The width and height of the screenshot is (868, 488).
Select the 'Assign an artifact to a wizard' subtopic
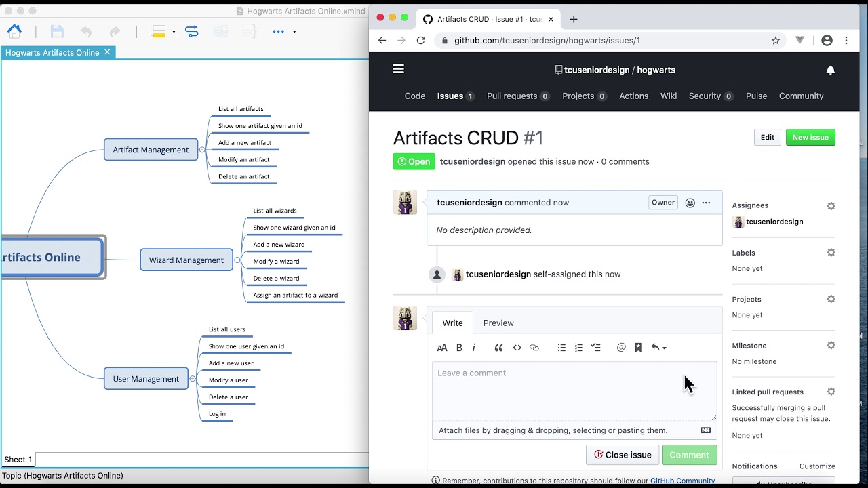point(295,296)
